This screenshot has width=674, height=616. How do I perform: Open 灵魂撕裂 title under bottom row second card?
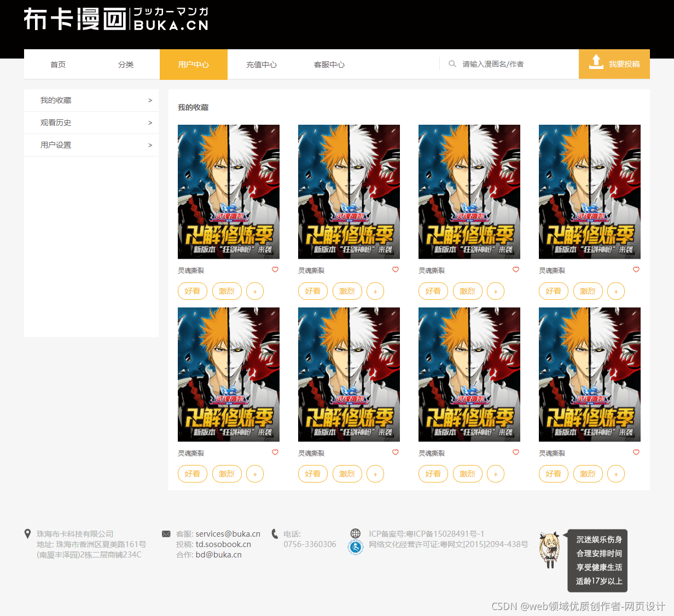coord(311,454)
